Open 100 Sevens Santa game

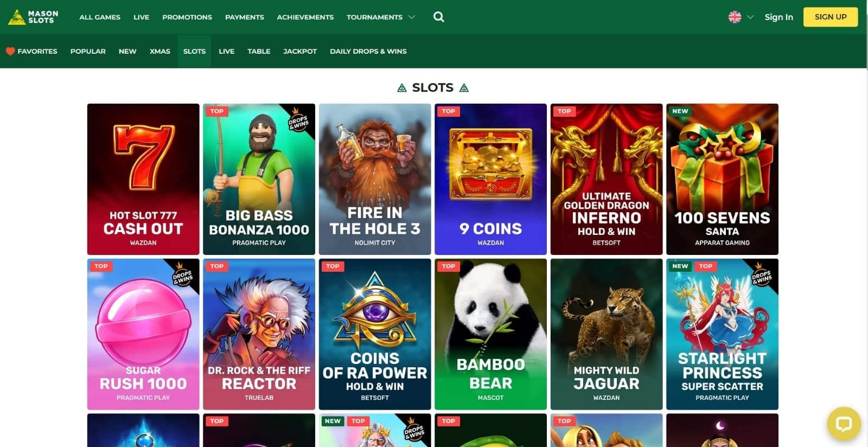click(722, 179)
